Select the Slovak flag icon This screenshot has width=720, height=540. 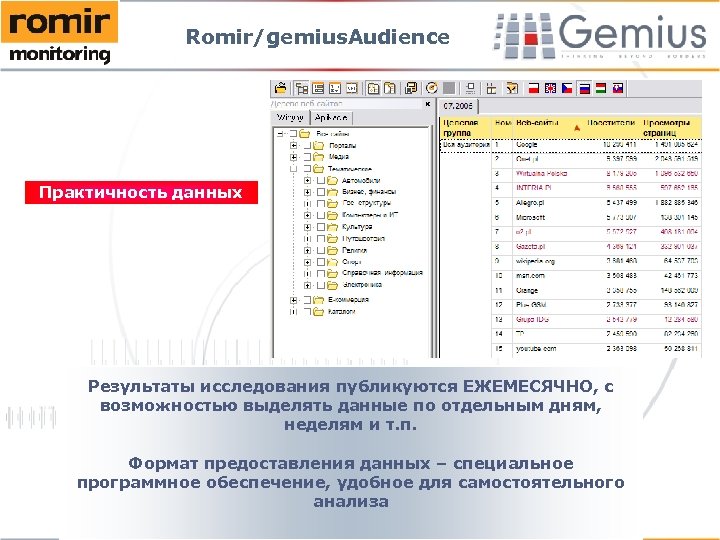pyautogui.click(x=618, y=88)
